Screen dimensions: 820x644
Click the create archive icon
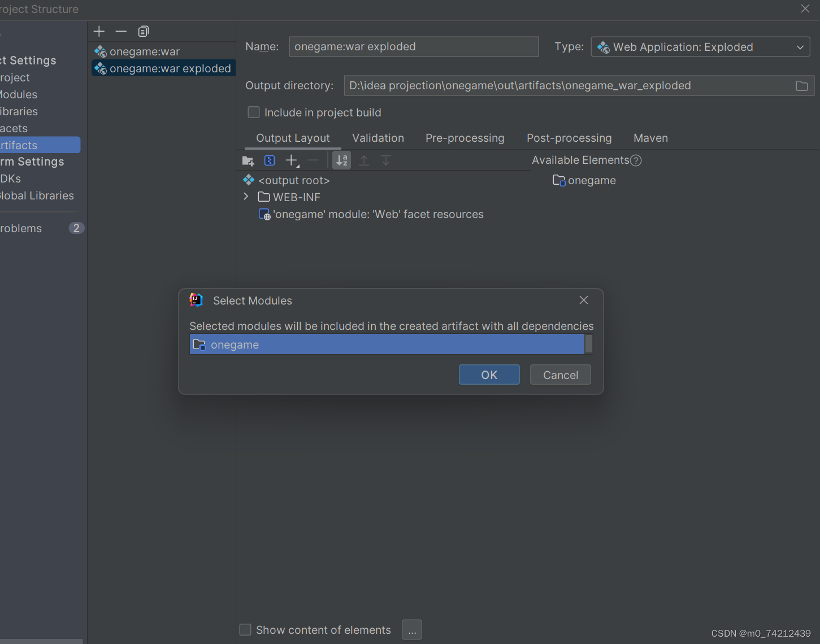[x=270, y=160]
